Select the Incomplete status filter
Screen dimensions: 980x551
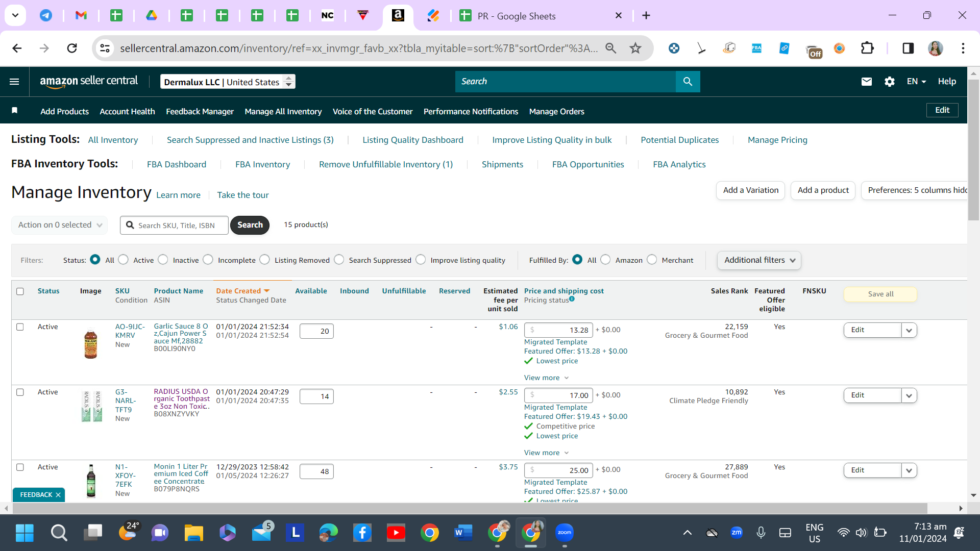pos(208,260)
